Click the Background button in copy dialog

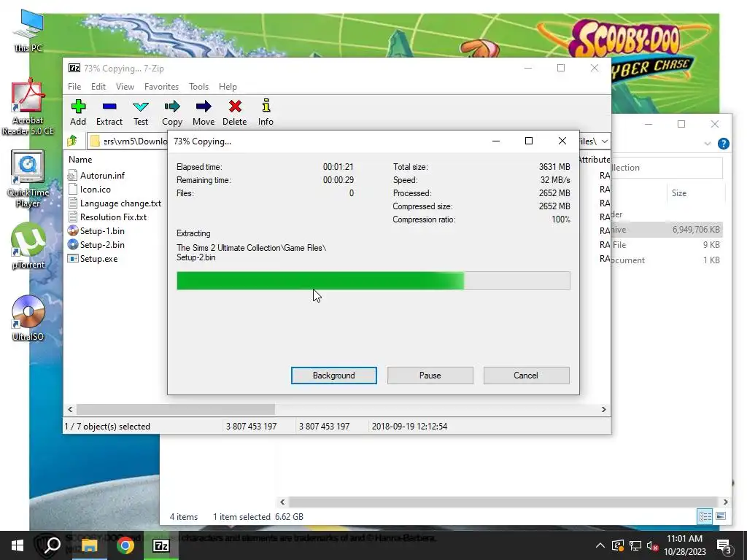[x=334, y=376]
